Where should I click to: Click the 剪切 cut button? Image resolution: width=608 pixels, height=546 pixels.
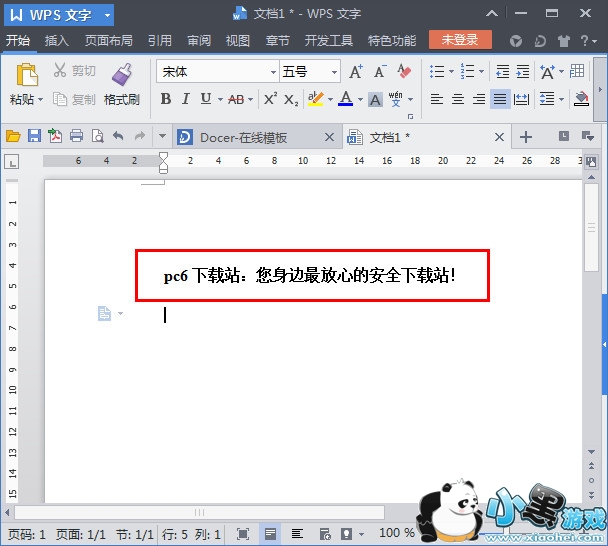(x=75, y=71)
